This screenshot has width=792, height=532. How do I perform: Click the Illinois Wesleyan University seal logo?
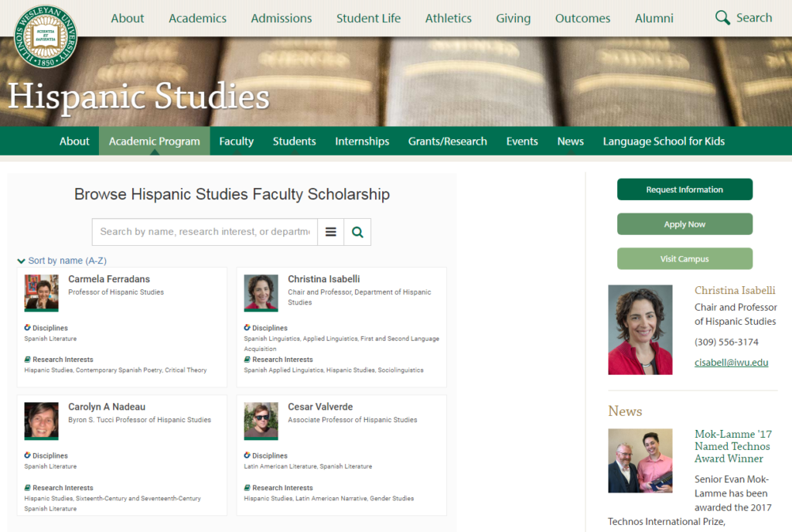[46, 37]
